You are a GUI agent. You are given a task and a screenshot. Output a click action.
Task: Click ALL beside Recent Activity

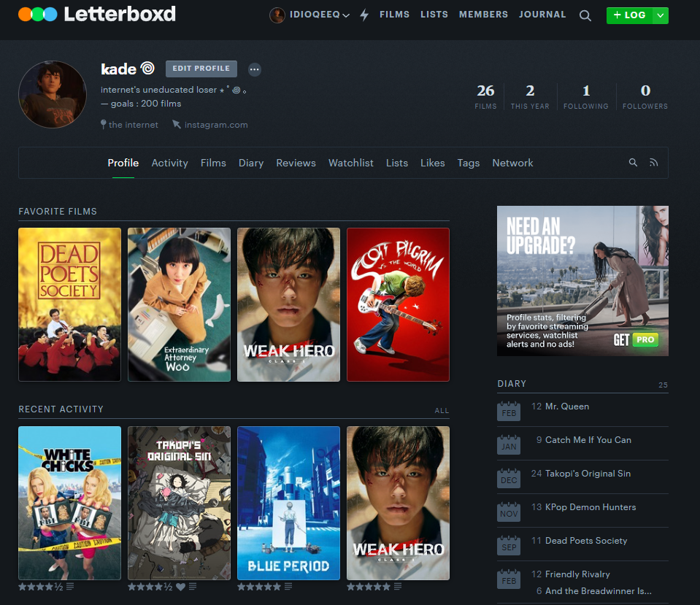[x=442, y=410]
